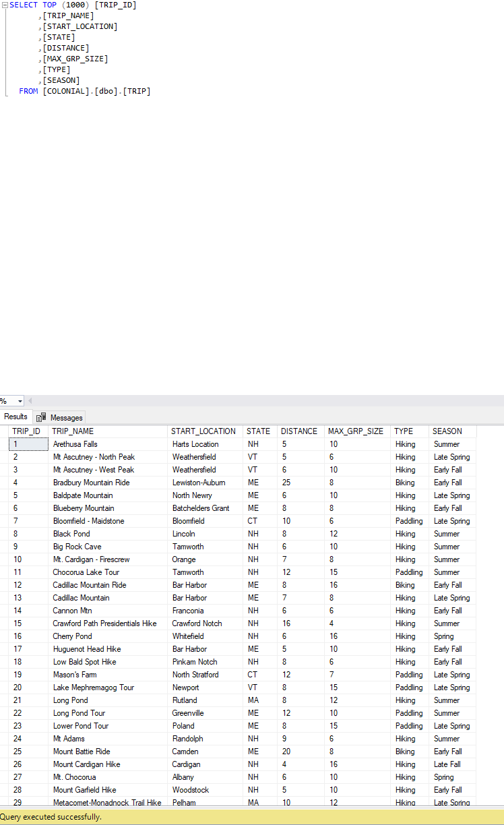
Task: Click the Harts Location cell
Action: click(206, 444)
